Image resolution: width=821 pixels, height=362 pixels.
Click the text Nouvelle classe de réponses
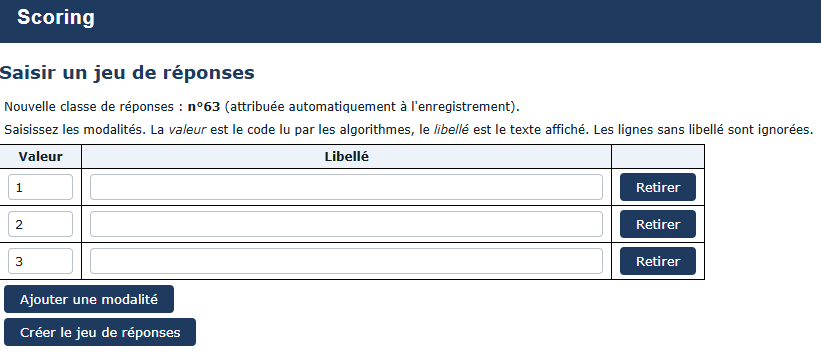[89, 107]
